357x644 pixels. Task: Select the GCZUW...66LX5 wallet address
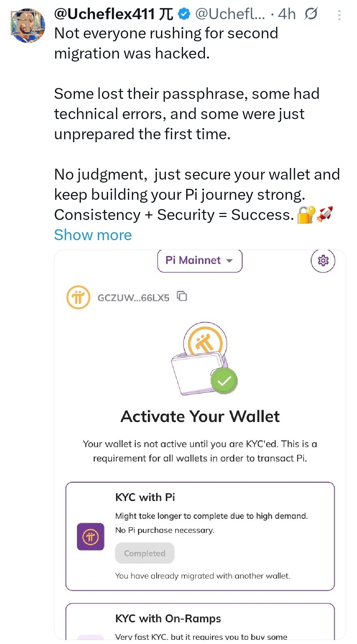[133, 298]
